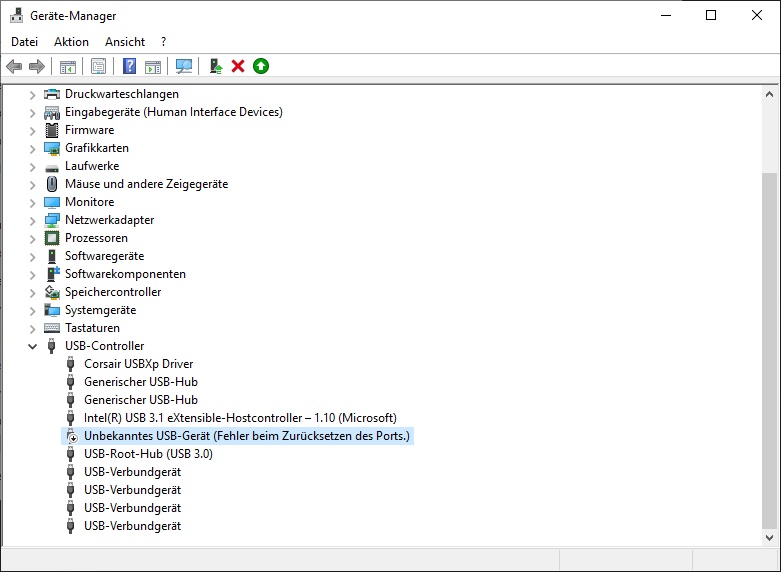Viewport: 781px width, 572px height.
Task: Expand the Softwaregeräte node
Action: click(x=32, y=257)
